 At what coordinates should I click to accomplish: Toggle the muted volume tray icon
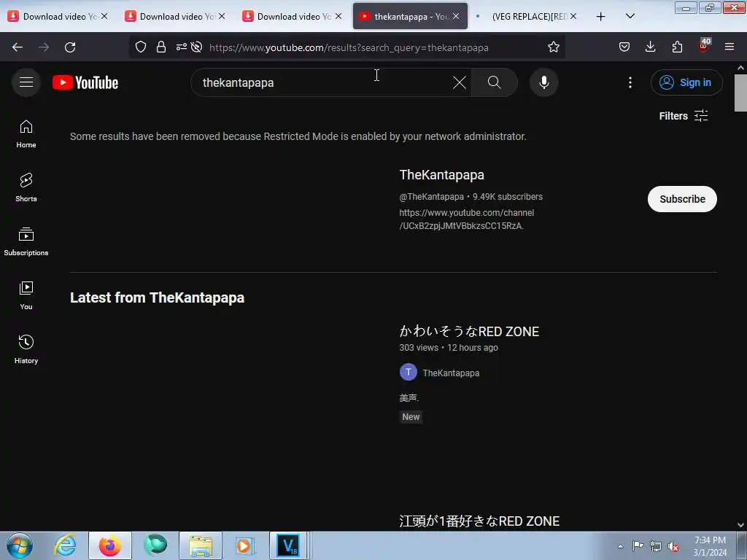coord(673,546)
